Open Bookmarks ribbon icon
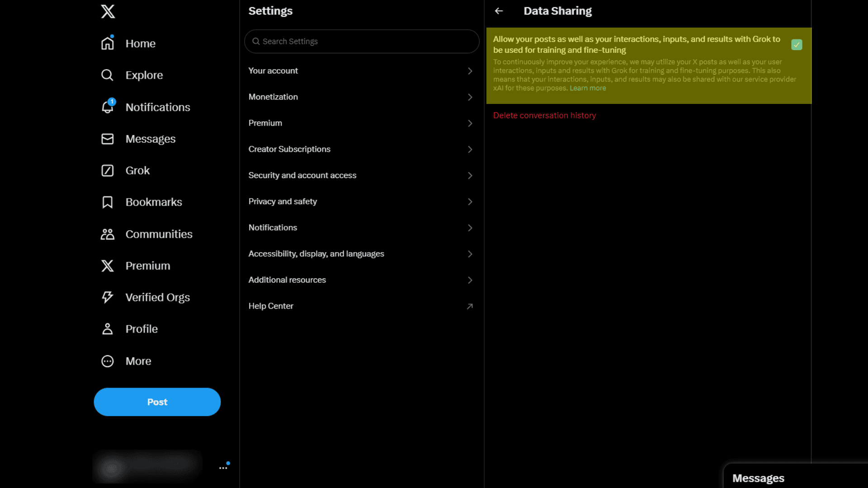This screenshot has height=488, width=868. click(108, 202)
